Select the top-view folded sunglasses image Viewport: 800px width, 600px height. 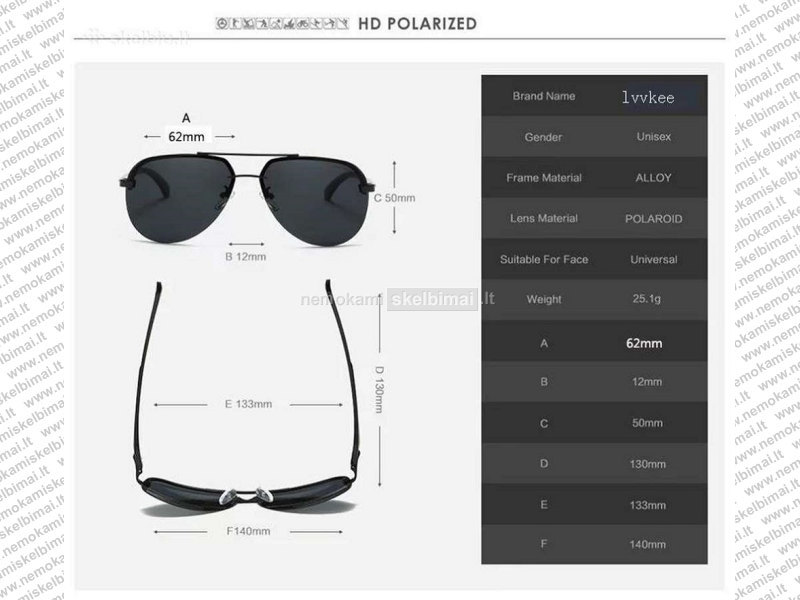point(247,398)
